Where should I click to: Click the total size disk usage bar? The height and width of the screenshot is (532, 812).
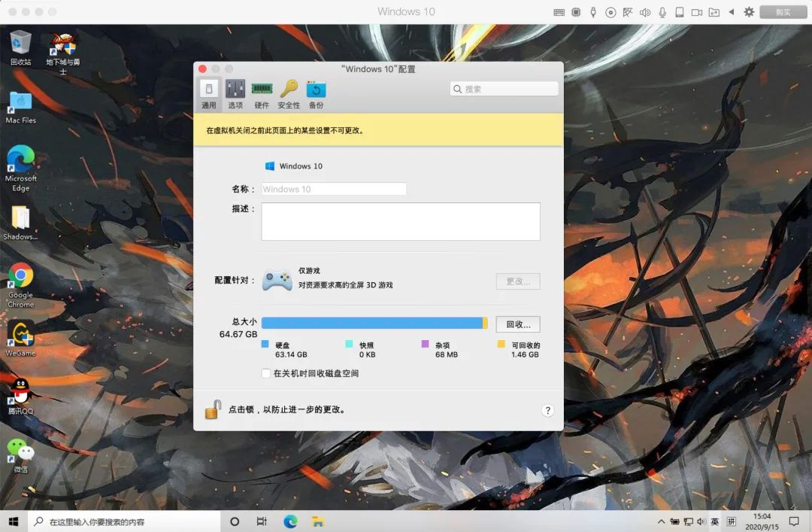click(374, 323)
